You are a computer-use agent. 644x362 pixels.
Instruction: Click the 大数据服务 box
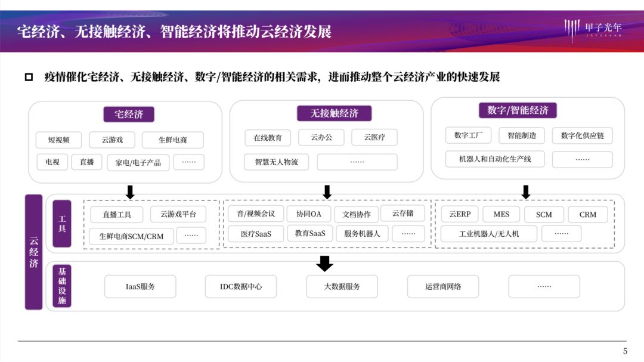[x=342, y=286]
